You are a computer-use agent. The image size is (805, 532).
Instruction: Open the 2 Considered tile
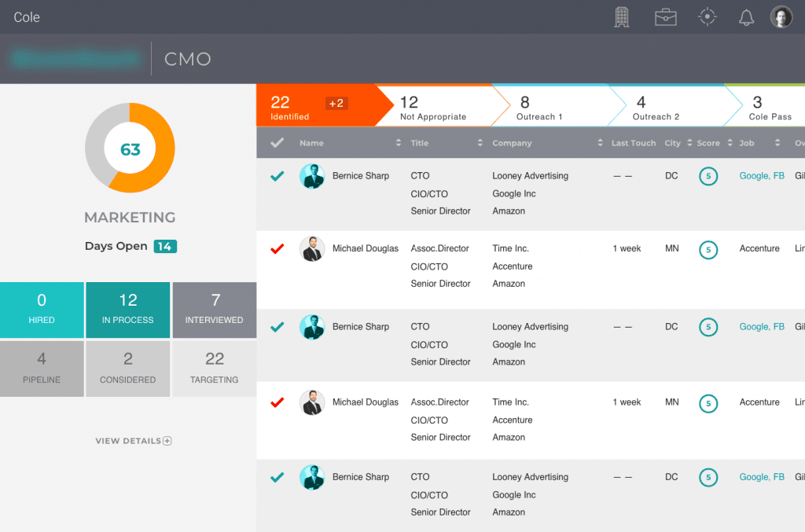(x=128, y=369)
